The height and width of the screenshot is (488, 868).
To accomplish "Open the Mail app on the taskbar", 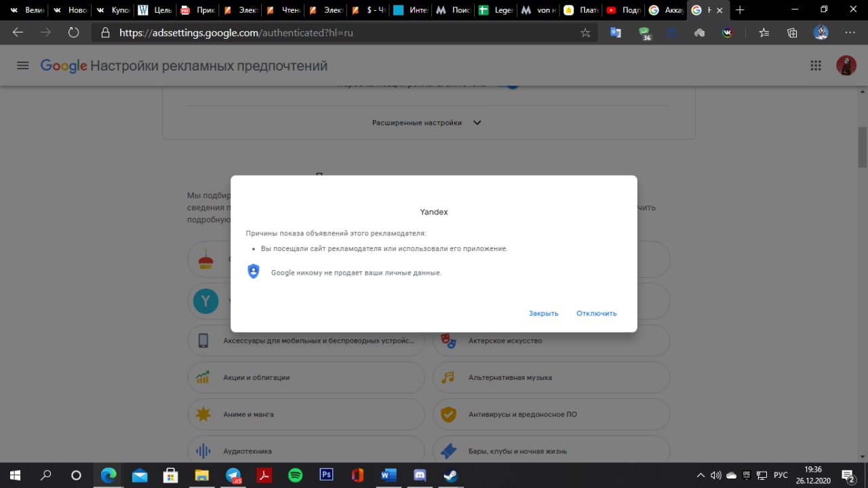I will pyautogui.click(x=140, y=475).
